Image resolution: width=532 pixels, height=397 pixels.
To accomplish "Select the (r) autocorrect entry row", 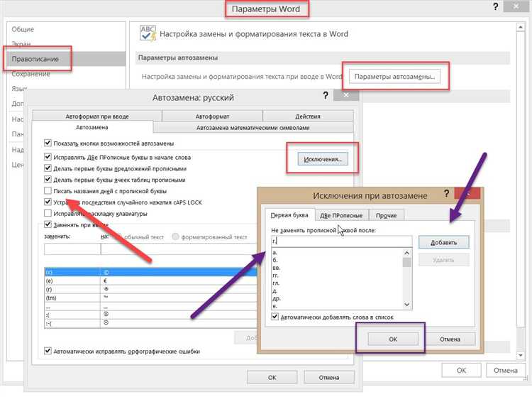I will (150, 289).
